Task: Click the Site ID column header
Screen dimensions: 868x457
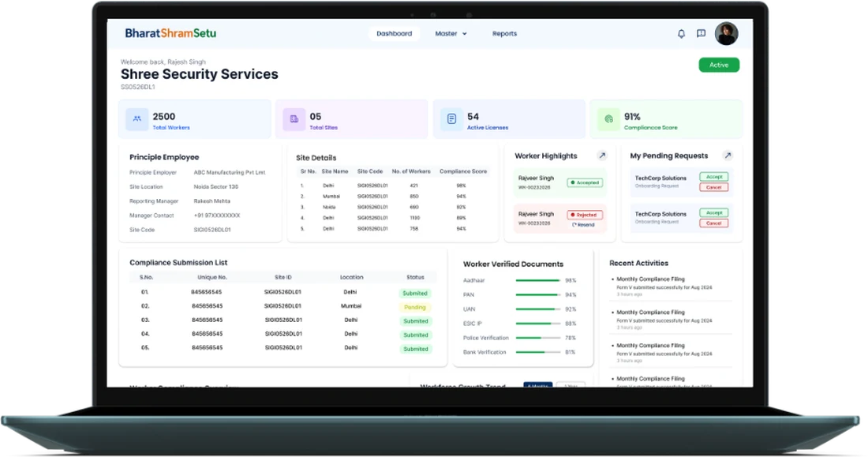Action: 282,277
